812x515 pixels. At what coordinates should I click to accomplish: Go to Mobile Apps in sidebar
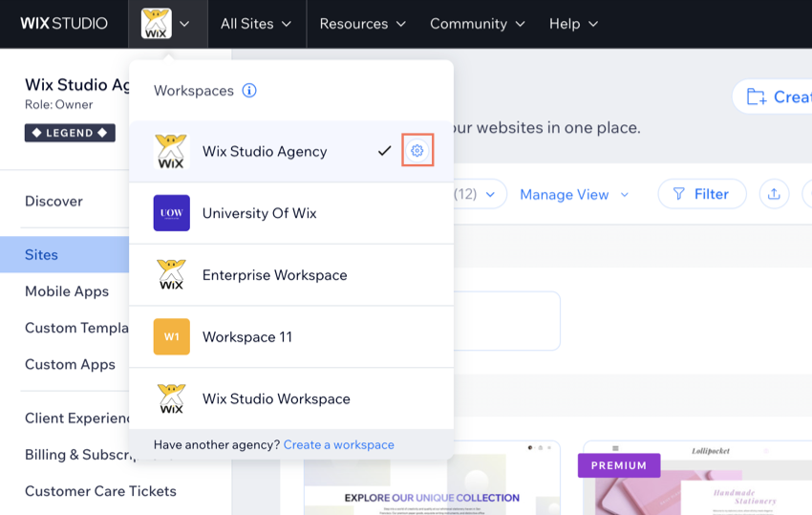67,291
